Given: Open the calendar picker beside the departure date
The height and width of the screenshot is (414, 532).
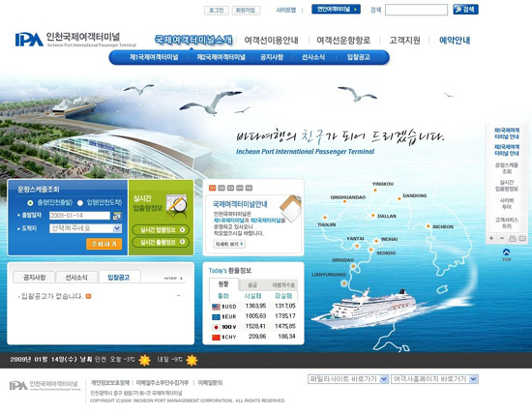Looking at the screenshot, I should point(117,216).
